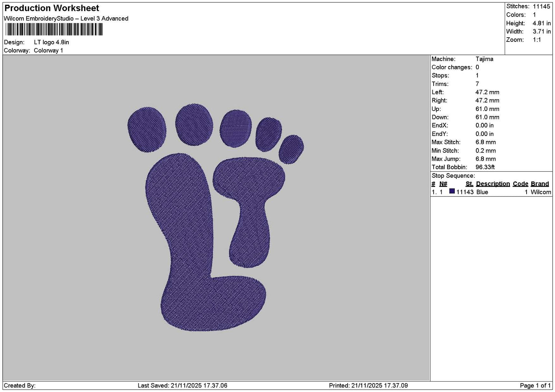Select the Left value 47.2 mm
555x392 pixels.
pos(487,92)
